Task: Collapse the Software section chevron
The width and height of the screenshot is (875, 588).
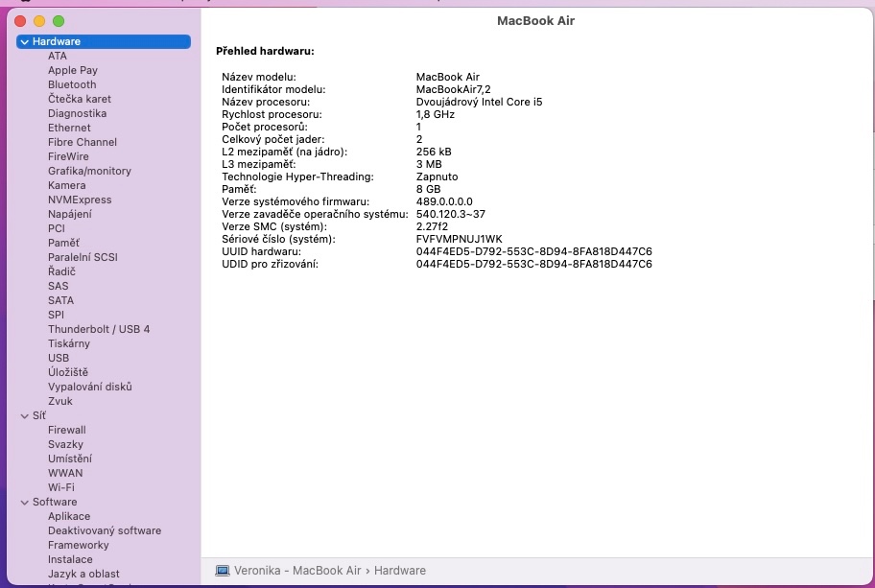Action: click(24, 503)
